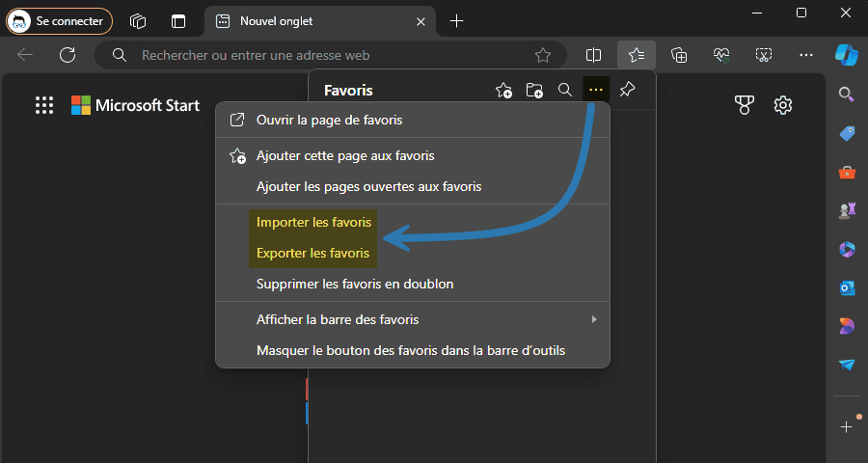Refresh the page with the reload icon
The height and width of the screenshot is (463, 868).
[x=68, y=55]
